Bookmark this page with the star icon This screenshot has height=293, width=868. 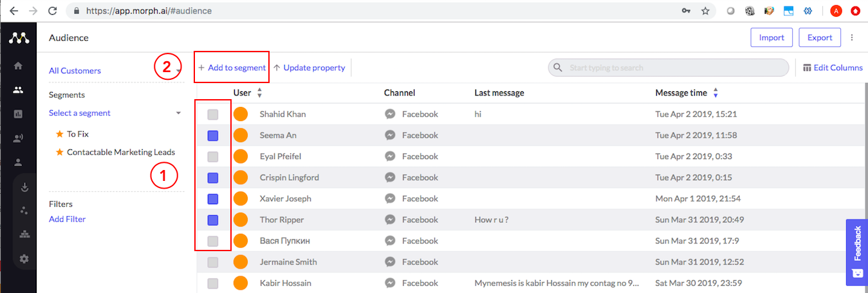point(705,11)
